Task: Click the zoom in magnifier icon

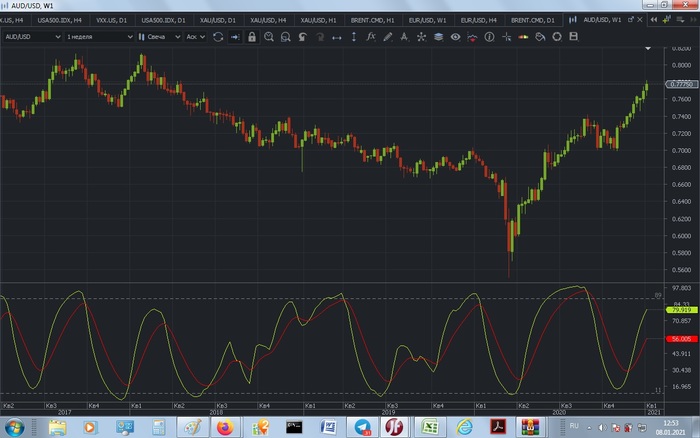Action: pyautogui.click(x=269, y=37)
